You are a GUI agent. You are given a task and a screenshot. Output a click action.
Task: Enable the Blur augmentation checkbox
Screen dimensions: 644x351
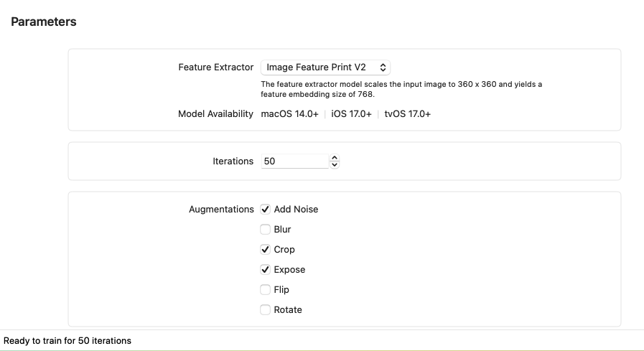(x=266, y=230)
